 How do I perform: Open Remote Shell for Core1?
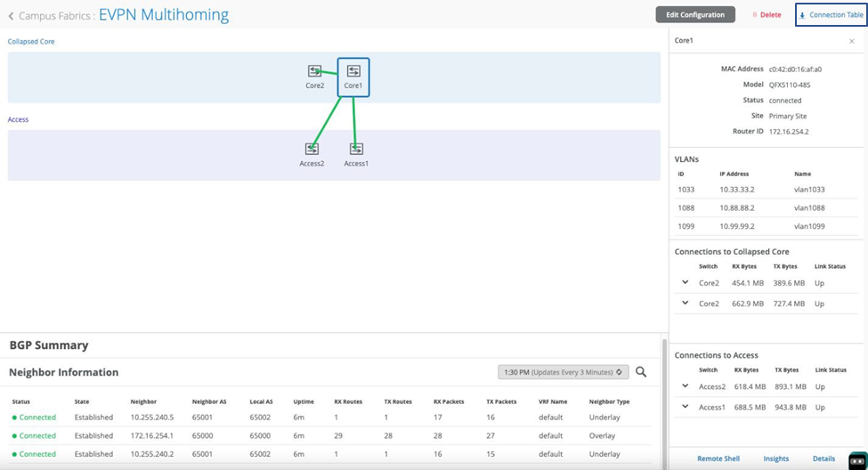pos(718,458)
